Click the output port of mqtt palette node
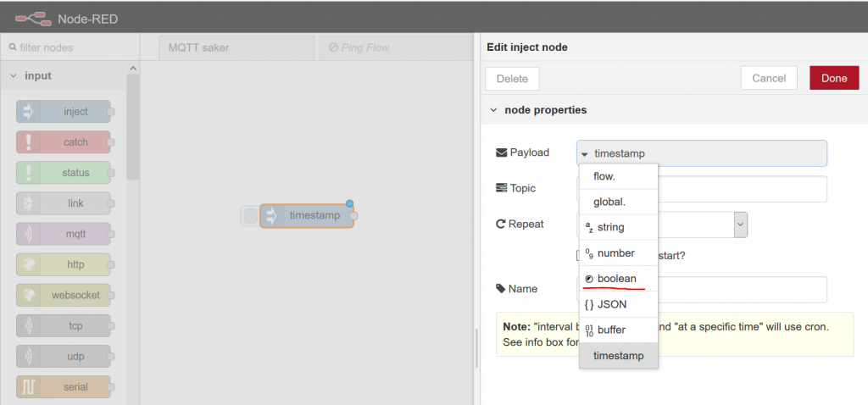The height and width of the screenshot is (405, 868). (x=111, y=234)
